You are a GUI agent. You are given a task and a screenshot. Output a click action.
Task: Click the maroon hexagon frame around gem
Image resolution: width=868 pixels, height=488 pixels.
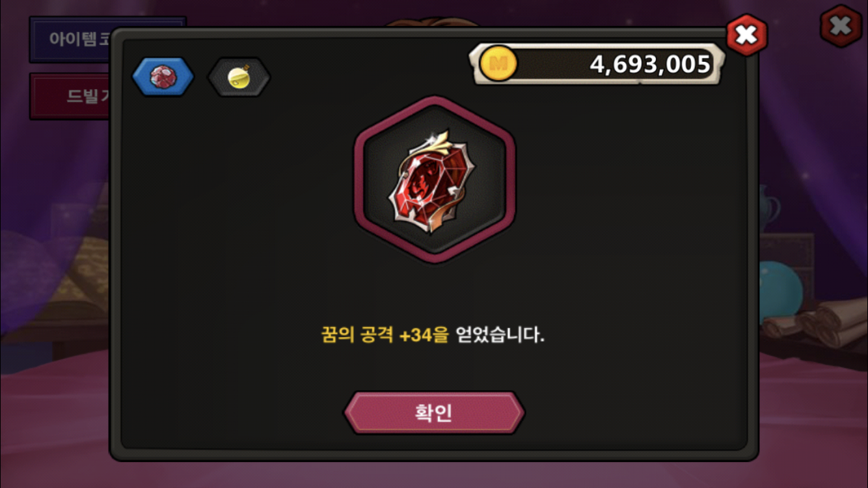tap(434, 179)
